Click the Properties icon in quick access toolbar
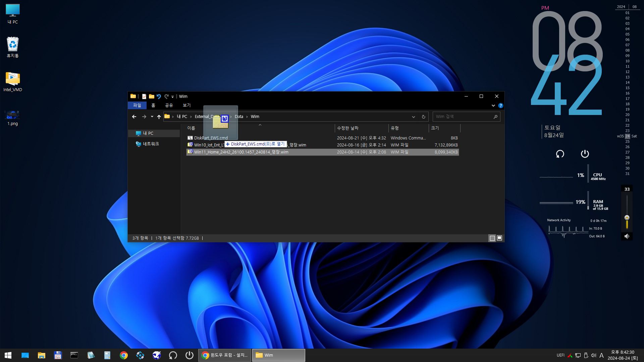644x362 pixels. tap(144, 97)
